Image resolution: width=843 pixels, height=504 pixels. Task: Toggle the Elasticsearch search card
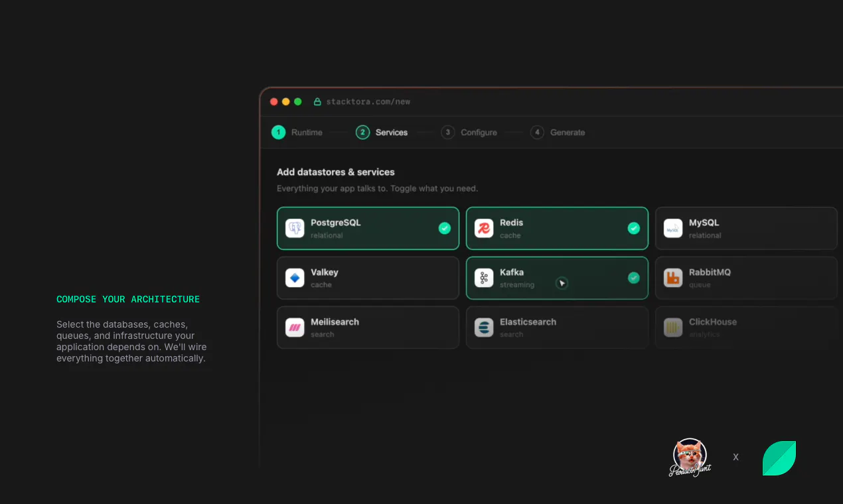click(557, 328)
